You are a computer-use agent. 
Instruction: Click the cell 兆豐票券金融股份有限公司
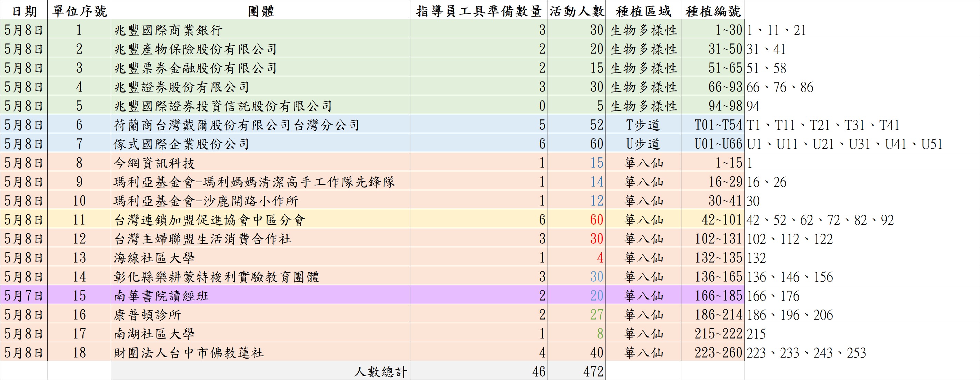pos(261,67)
